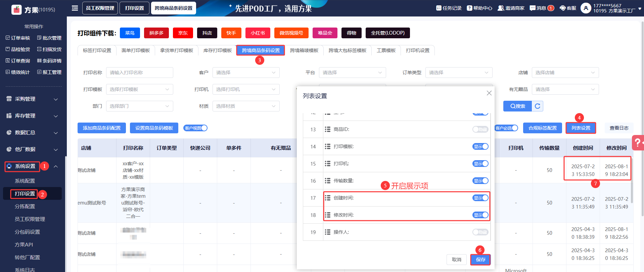The width and height of the screenshot is (644, 272).
Task: Toggle display switch for 修改时间
Action: click(x=480, y=215)
